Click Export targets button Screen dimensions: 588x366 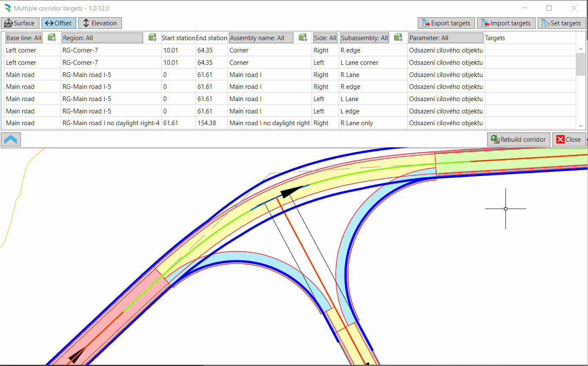click(x=446, y=23)
